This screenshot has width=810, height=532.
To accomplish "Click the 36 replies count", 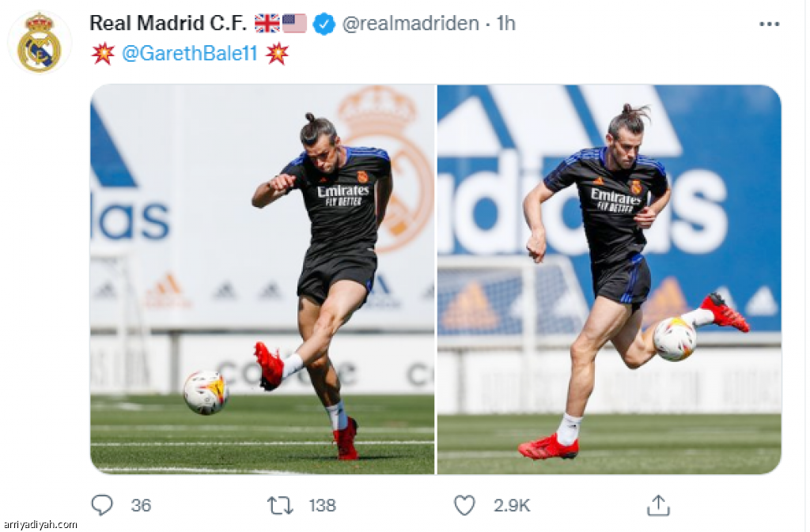I will (x=141, y=505).
